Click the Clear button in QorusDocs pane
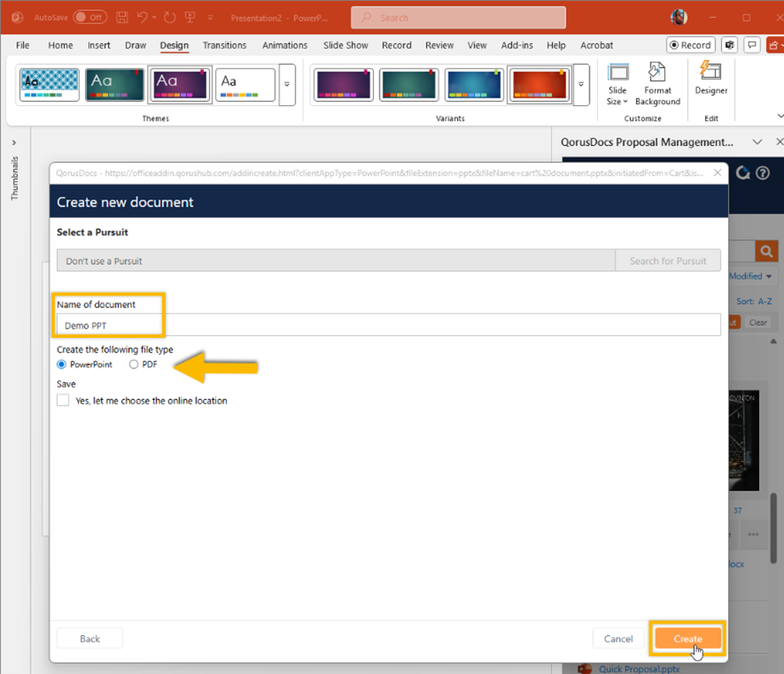 click(758, 323)
